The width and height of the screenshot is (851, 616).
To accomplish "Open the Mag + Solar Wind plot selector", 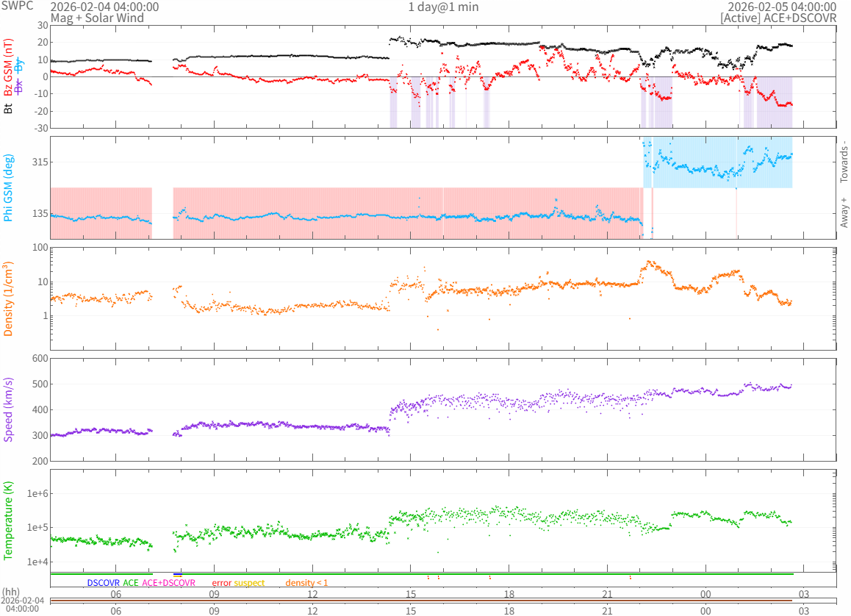I will click(x=97, y=18).
